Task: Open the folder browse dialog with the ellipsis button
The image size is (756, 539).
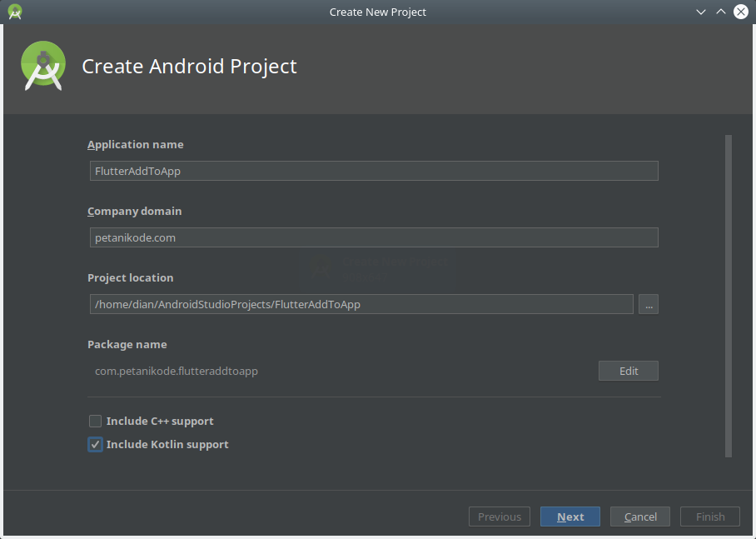Action: point(648,304)
